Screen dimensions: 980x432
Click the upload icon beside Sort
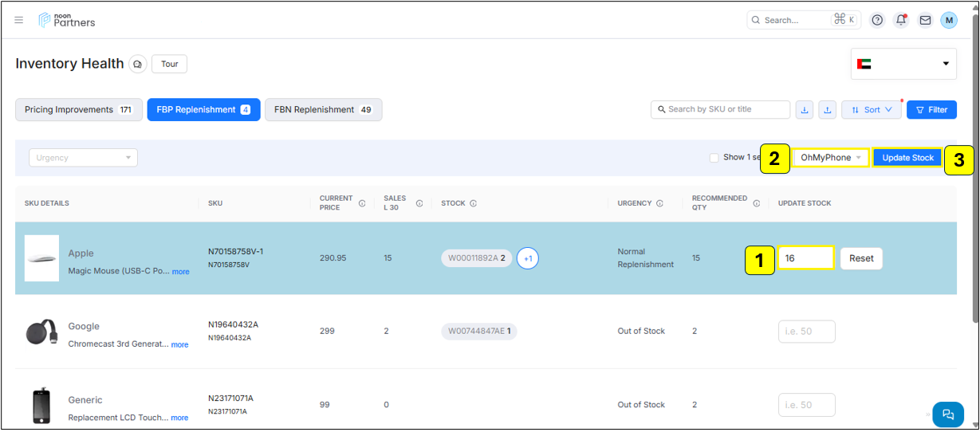827,110
